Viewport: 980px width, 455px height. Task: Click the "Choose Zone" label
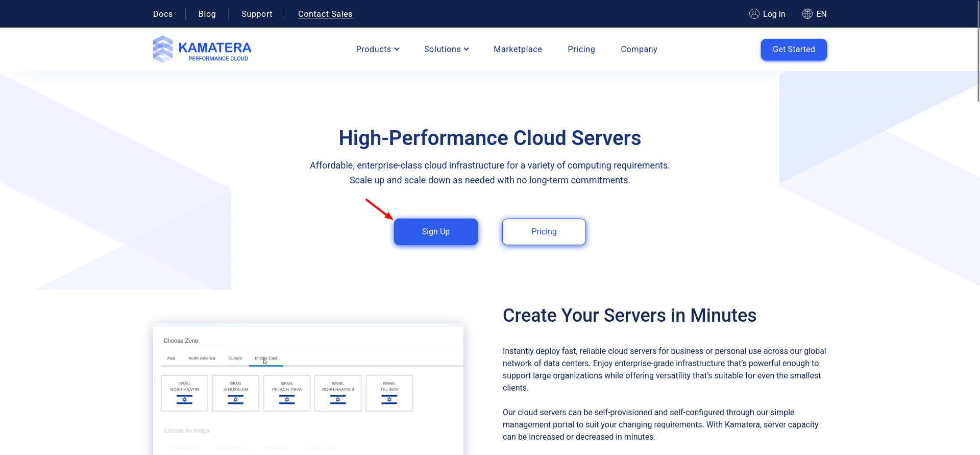click(x=181, y=341)
